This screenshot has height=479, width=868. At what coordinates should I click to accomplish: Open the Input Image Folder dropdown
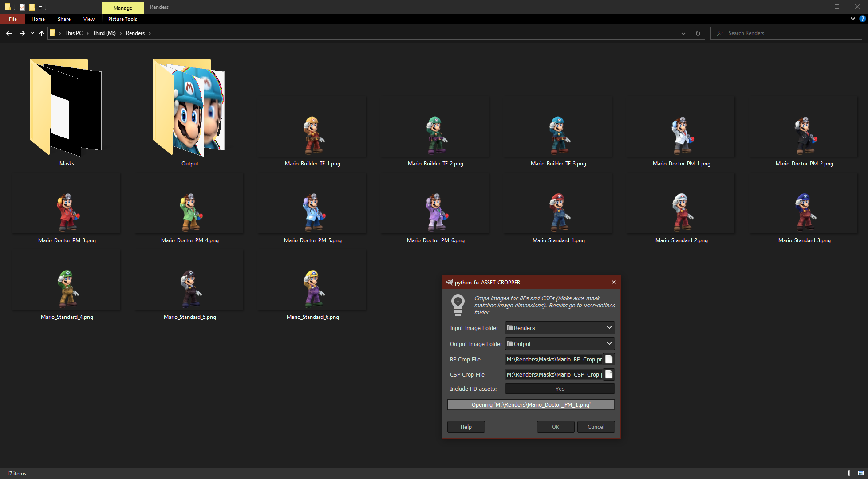click(x=560, y=328)
